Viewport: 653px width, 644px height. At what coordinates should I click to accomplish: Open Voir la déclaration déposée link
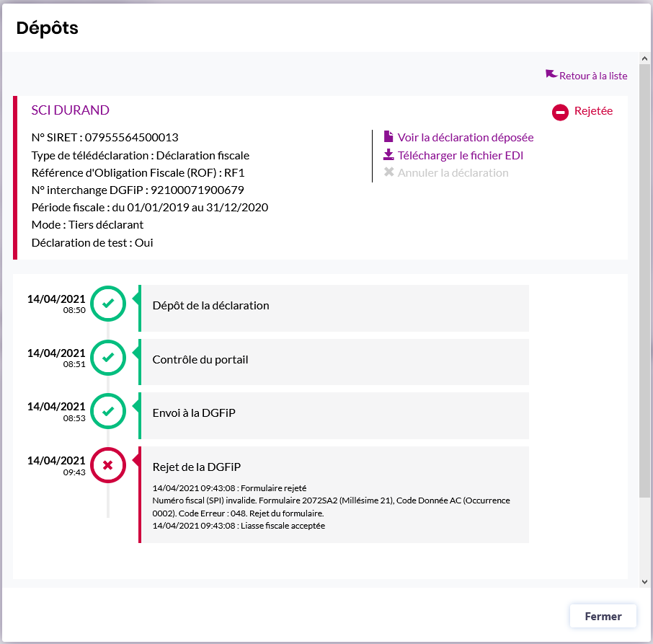click(466, 137)
